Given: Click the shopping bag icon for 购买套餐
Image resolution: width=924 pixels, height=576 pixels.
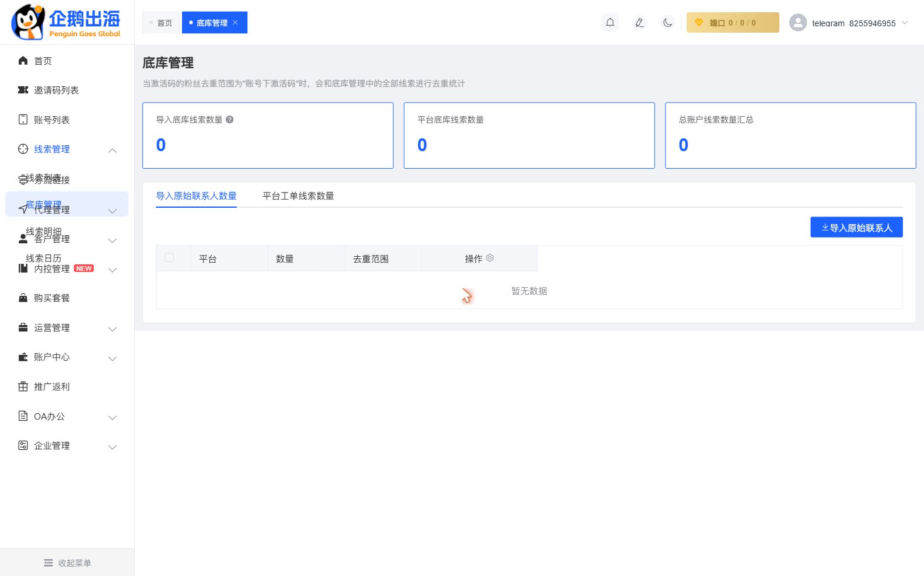Looking at the screenshot, I should point(23,298).
